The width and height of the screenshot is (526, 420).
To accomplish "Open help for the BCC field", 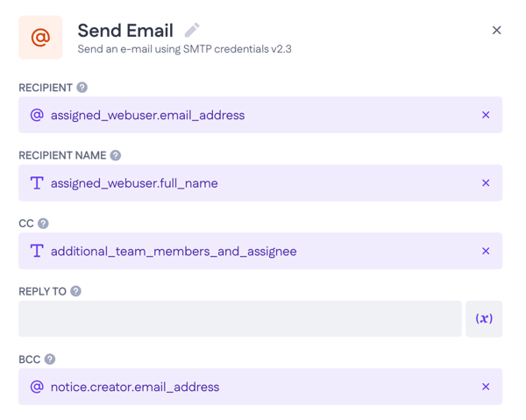I will tap(50, 359).
